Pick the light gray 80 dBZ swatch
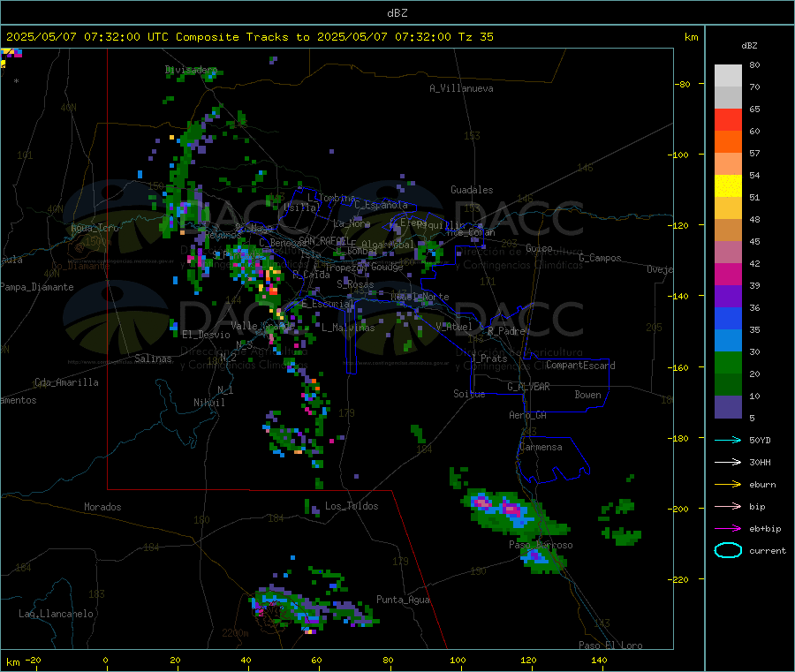Image resolution: width=795 pixels, height=672 pixels. tap(728, 76)
